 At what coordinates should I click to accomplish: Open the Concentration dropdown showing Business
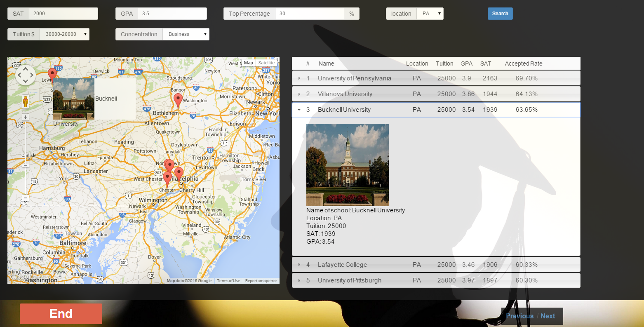click(x=186, y=34)
